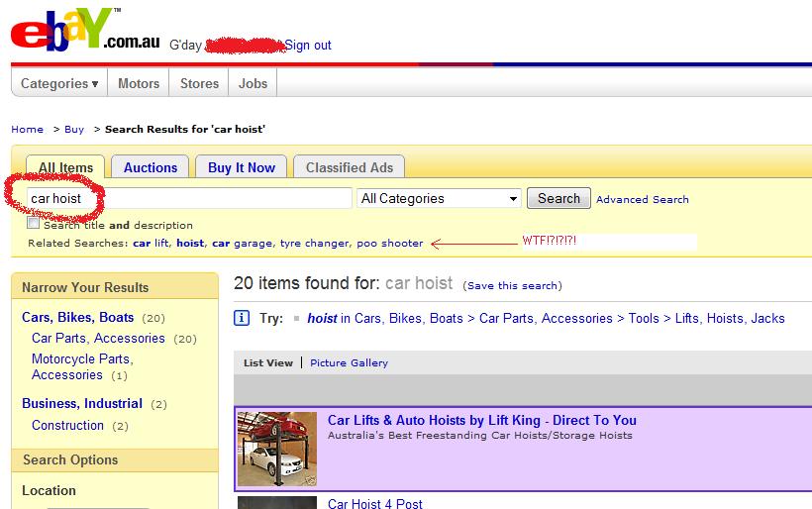The image size is (812, 509).
Task: Click the Search Options heading
Action: [x=70, y=459]
